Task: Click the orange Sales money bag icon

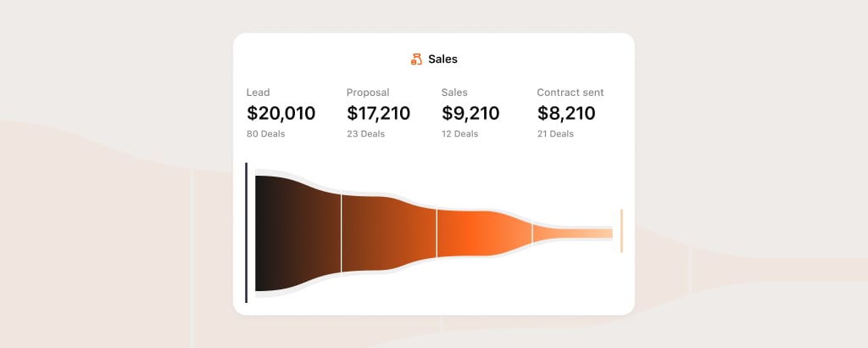Action: (416, 59)
